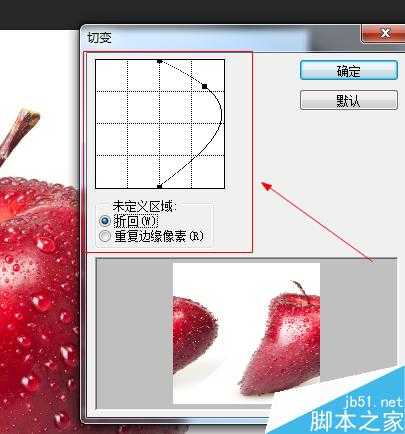Click the 切变 dialog title text
Image resolution: width=405 pixels, height=434 pixels.
pos(99,38)
